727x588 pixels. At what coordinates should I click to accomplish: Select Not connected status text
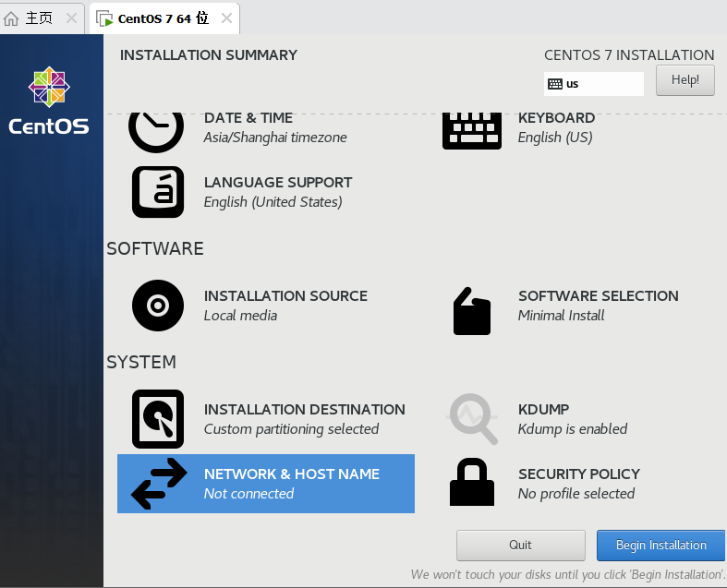pyautogui.click(x=249, y=494)
